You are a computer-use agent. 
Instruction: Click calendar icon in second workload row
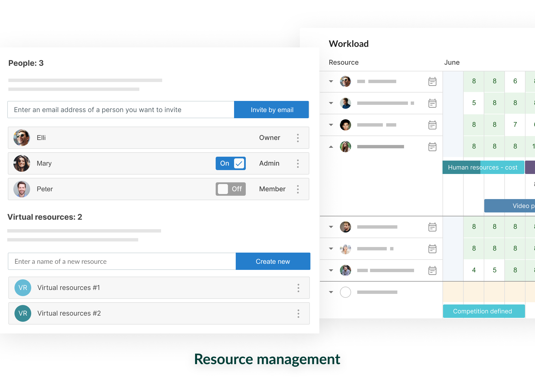coord(432,103)
